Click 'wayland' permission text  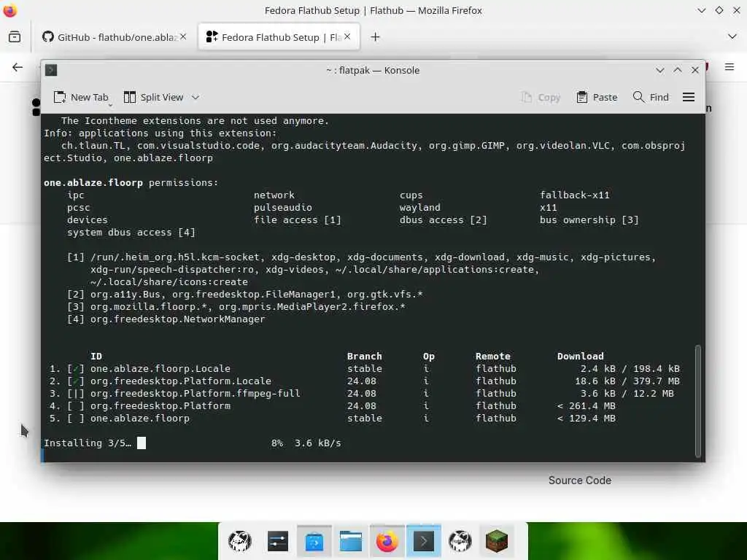[419, 208]
